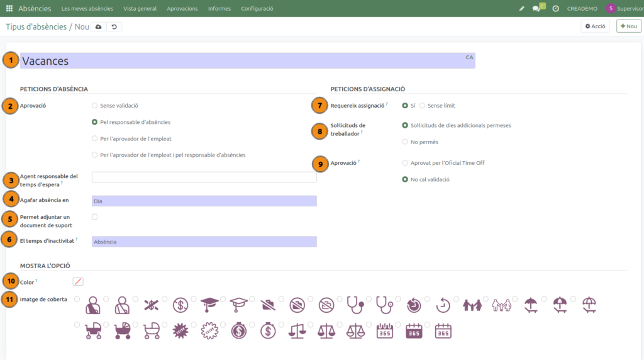Screen dimensions: 644x360
Task: Click the 'Agent responsable del temps d'espera' field
Action: 204,177
